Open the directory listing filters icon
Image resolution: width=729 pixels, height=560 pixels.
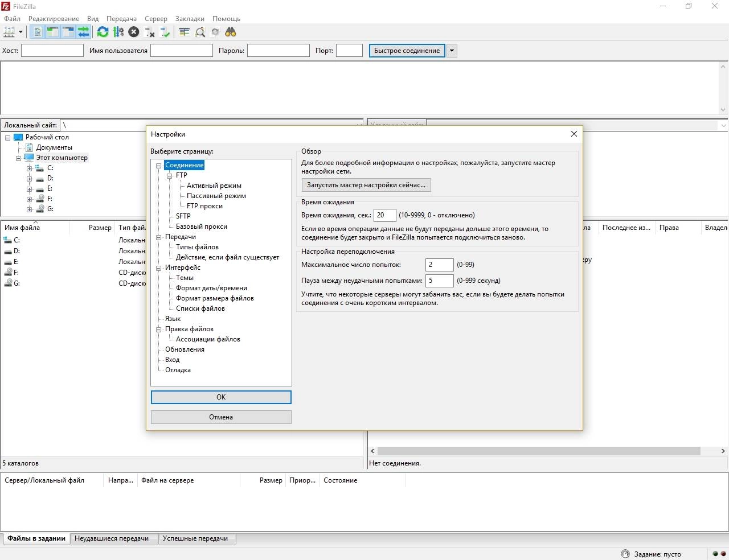point(184,32)
